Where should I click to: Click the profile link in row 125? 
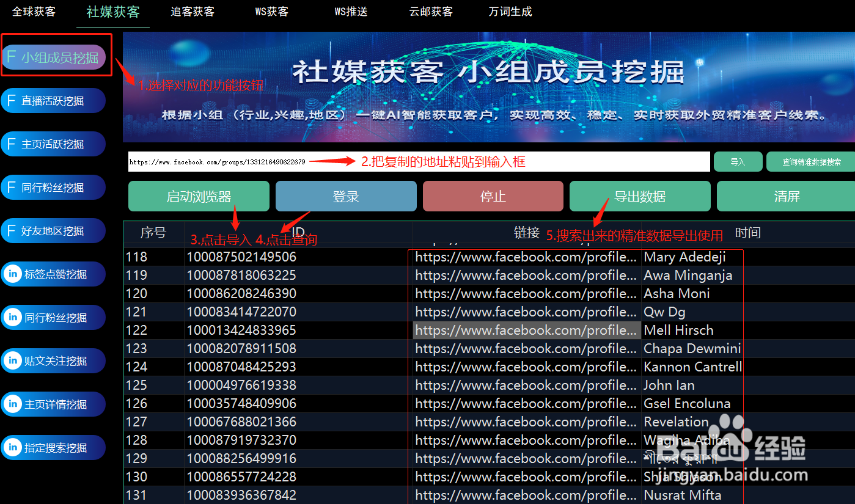click(526, 385)
